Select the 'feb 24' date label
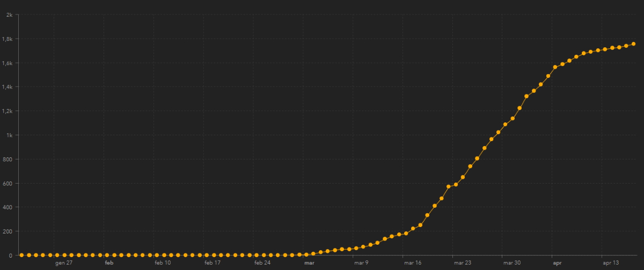644x270 pixels. click(x=262, y=263)
